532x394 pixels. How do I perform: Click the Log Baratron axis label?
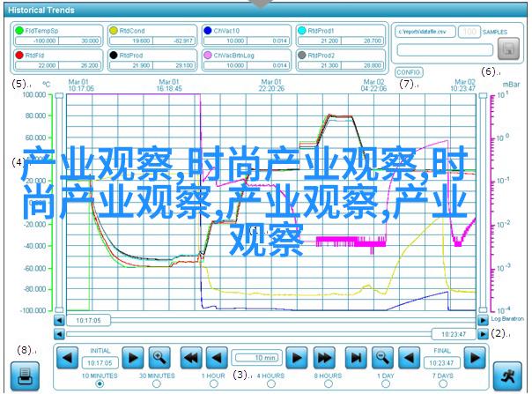[x=507, y=318]
